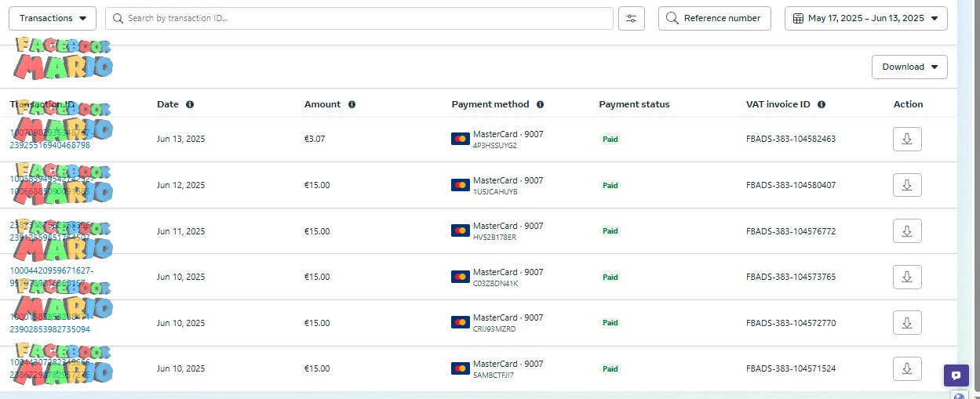This screenshot has height=399, width=980.
Task: Download invoice FBADS-383-104580407
Action: point(907,185)
